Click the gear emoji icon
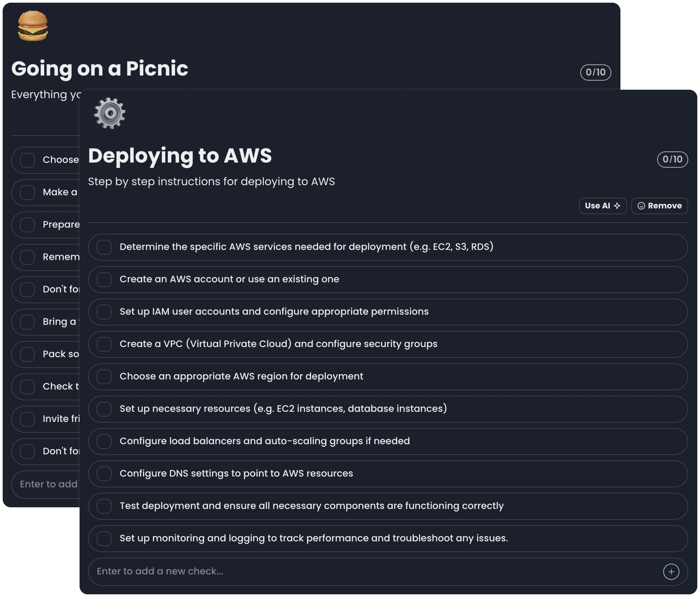The width and height of the screenshot is (700, 597). tap(109, 113)
